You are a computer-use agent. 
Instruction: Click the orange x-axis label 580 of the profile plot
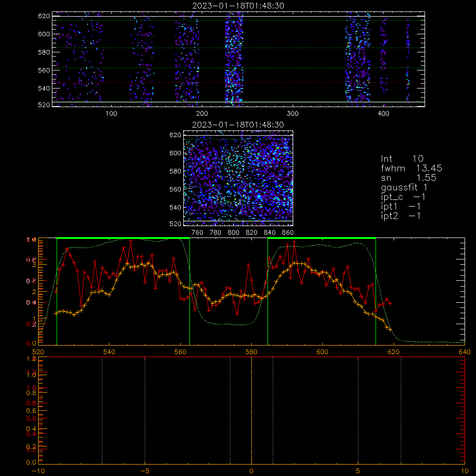251,352
